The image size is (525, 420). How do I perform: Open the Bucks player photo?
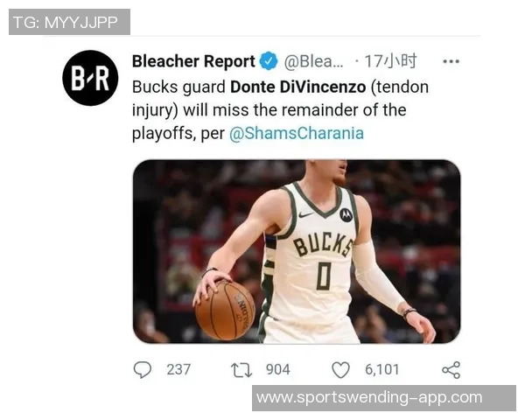click(x=297, y=251)
